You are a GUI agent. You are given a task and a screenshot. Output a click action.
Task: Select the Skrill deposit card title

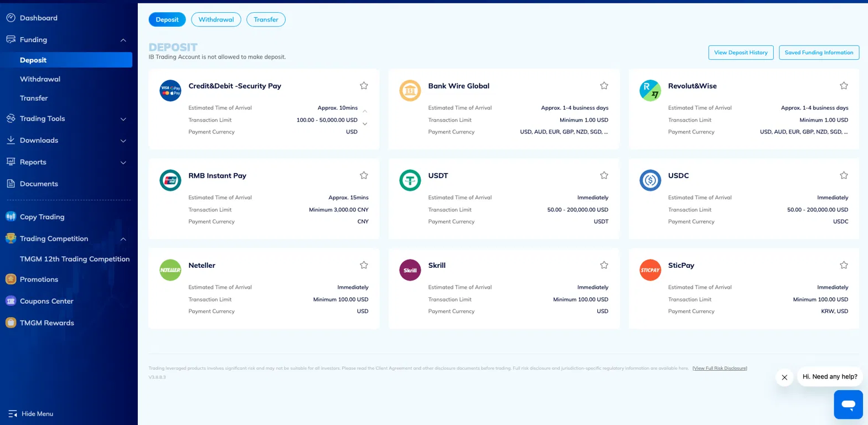click(437, 265)
